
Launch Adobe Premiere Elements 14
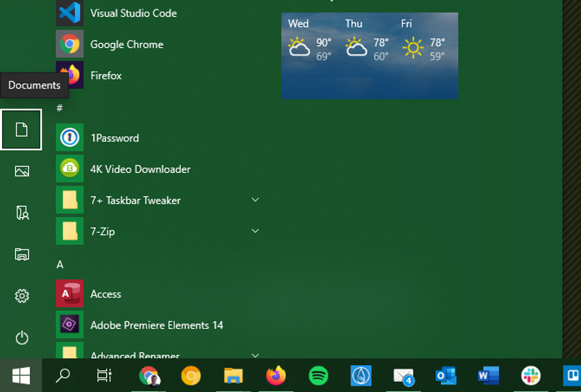coord(158,324)
